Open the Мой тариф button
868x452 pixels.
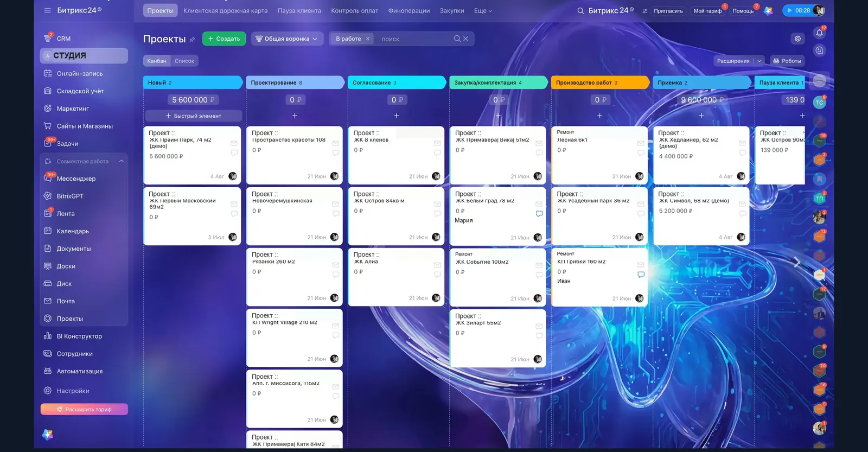click(x=707, y=11)
